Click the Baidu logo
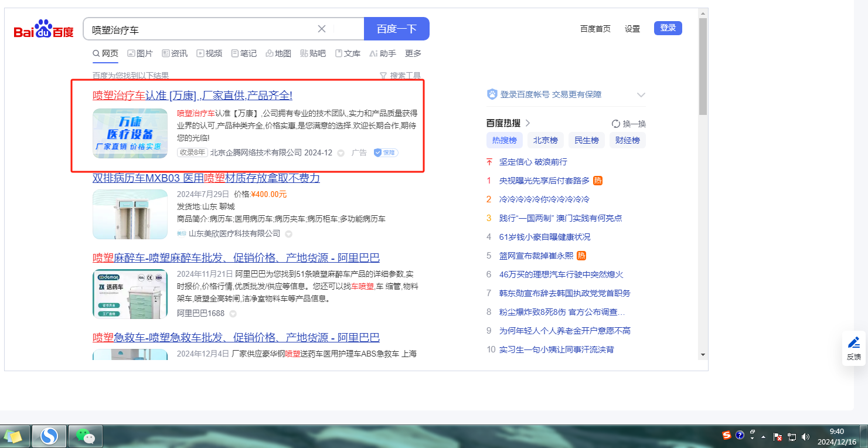 coord(44,29)
